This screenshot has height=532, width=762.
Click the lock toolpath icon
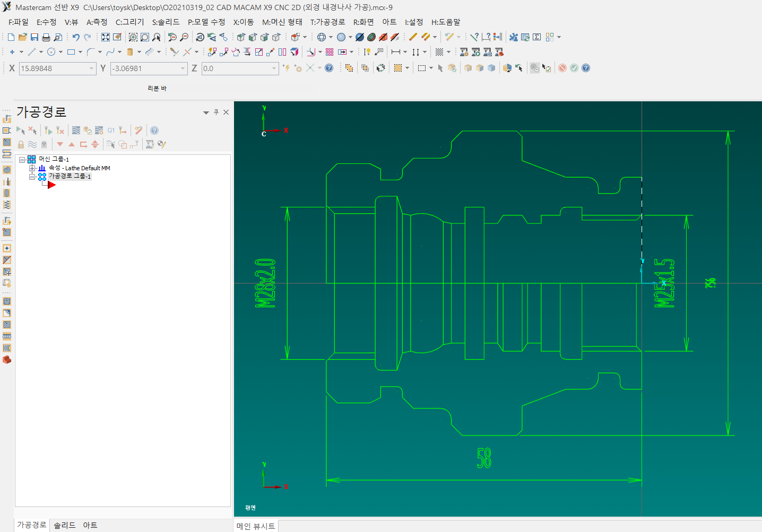pos(21,144)
